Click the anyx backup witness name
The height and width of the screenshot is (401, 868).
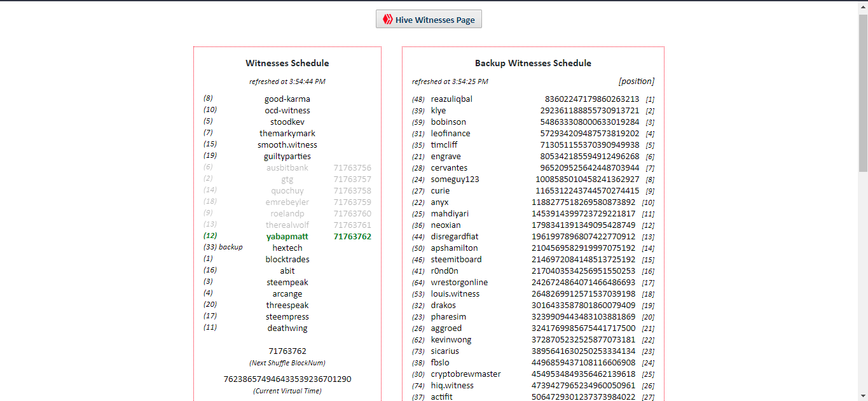pos(440,202)
